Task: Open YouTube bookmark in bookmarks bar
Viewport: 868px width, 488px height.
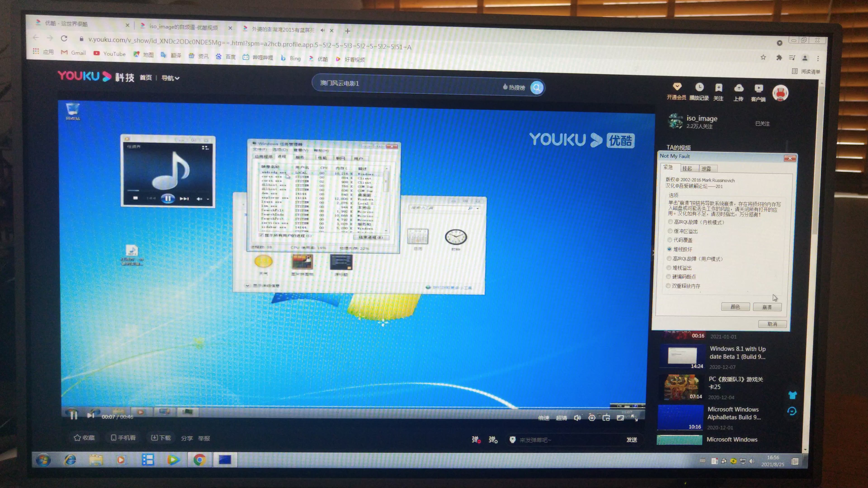Action: (109, 54)
